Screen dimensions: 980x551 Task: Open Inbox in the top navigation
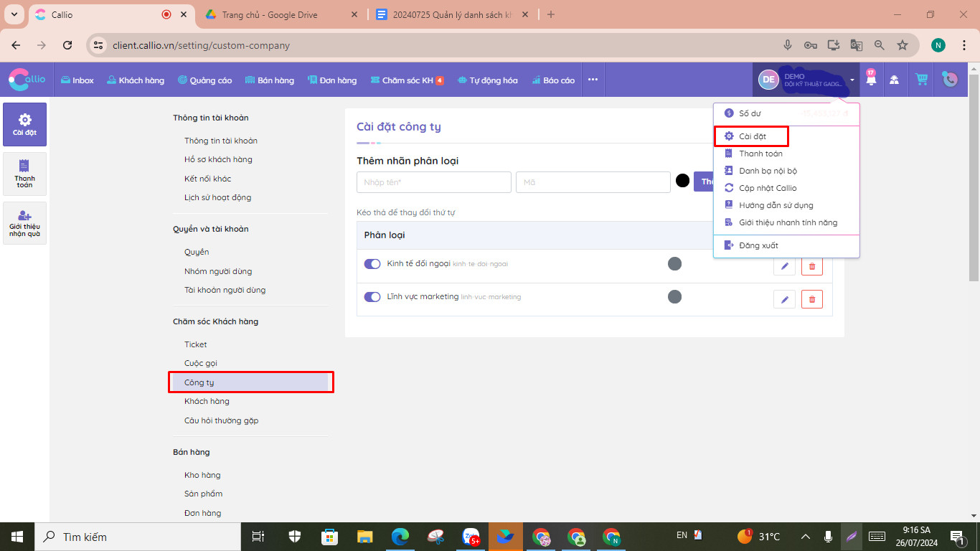pyautogui.click(x=77, y=80)
